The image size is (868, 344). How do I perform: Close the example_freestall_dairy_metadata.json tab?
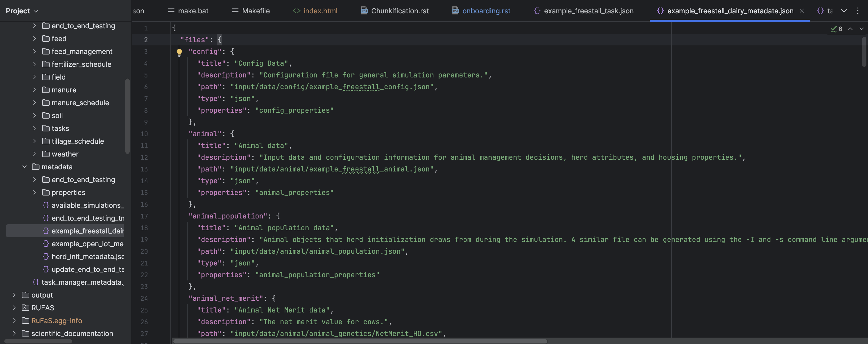(x=802, y=11)
